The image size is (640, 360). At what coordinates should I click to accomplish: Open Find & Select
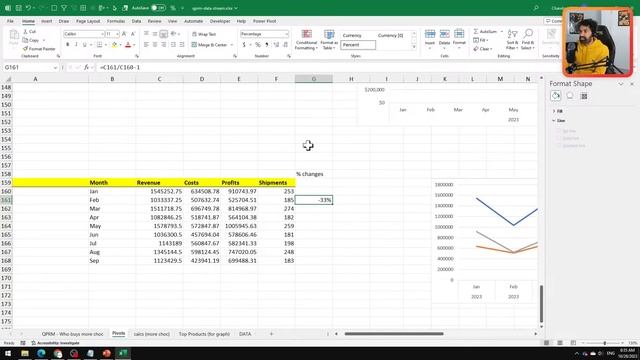tap(528, 39)
